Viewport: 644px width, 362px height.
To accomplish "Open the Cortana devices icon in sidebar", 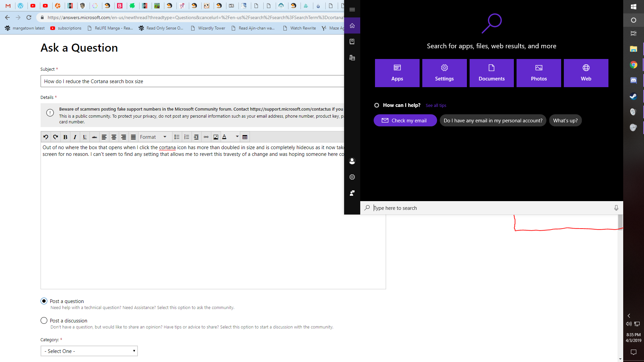I will click(352, 58).
